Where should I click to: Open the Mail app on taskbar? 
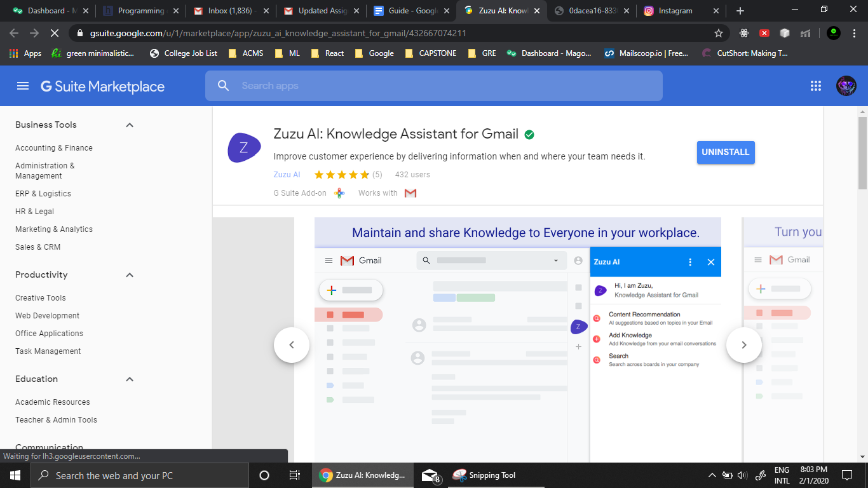[431, 475]
